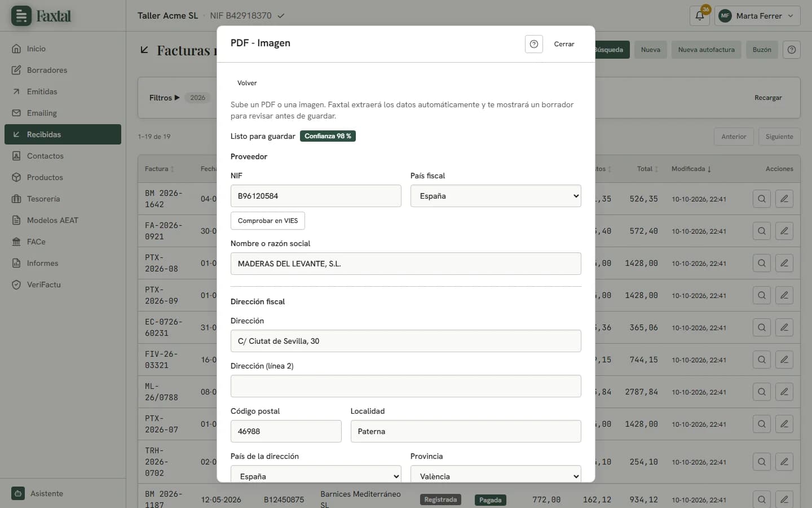Open the País fiscal dropdown
This screenshot has height=508, width=812.
click(496, 196)
